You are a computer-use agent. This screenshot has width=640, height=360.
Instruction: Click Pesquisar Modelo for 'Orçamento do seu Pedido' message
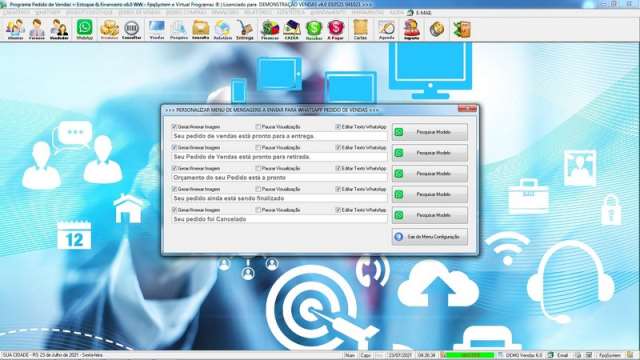(430, 174)
